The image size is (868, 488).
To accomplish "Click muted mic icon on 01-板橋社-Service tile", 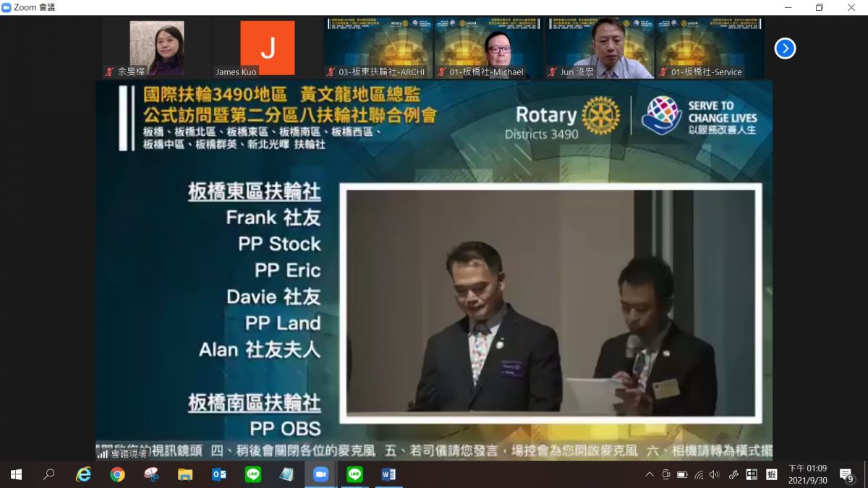I will click(663, 72).
